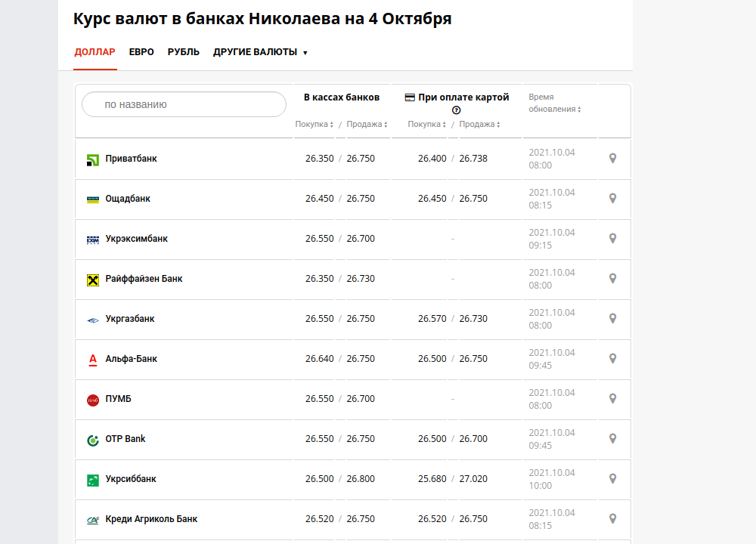
Task: Switch to the РУБЛЬ tab
Action: click(x=184, y=52)
